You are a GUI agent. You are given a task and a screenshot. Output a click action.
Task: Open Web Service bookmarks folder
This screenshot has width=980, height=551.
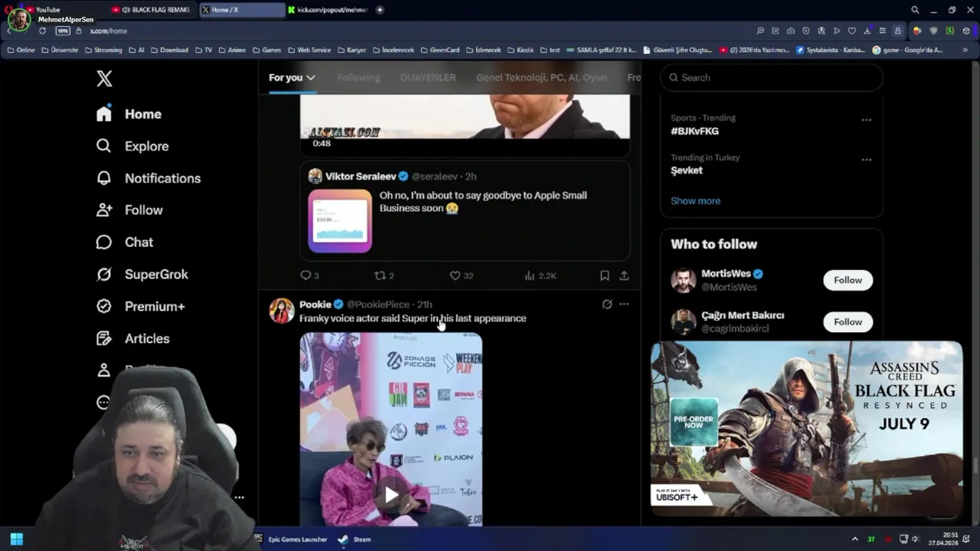coord(309,50)
